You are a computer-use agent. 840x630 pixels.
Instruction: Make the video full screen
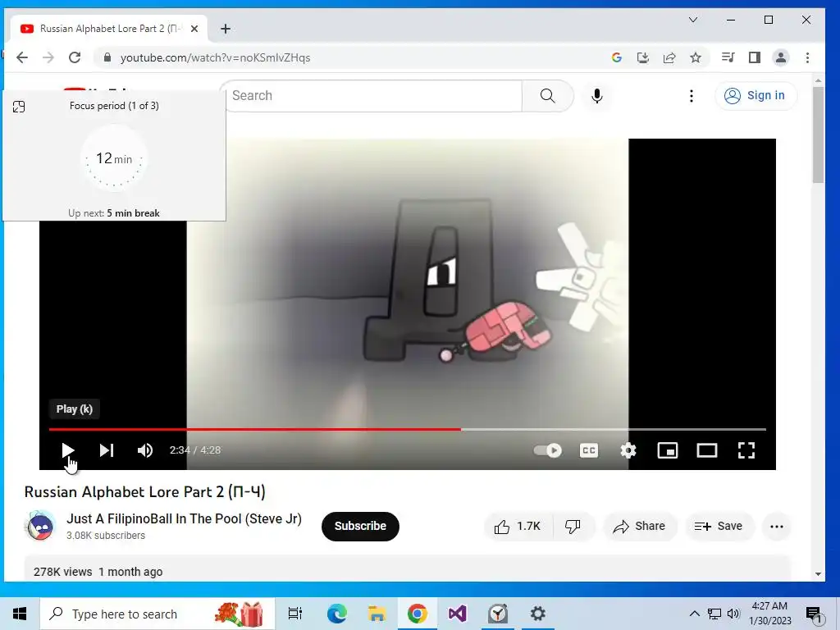746,450
